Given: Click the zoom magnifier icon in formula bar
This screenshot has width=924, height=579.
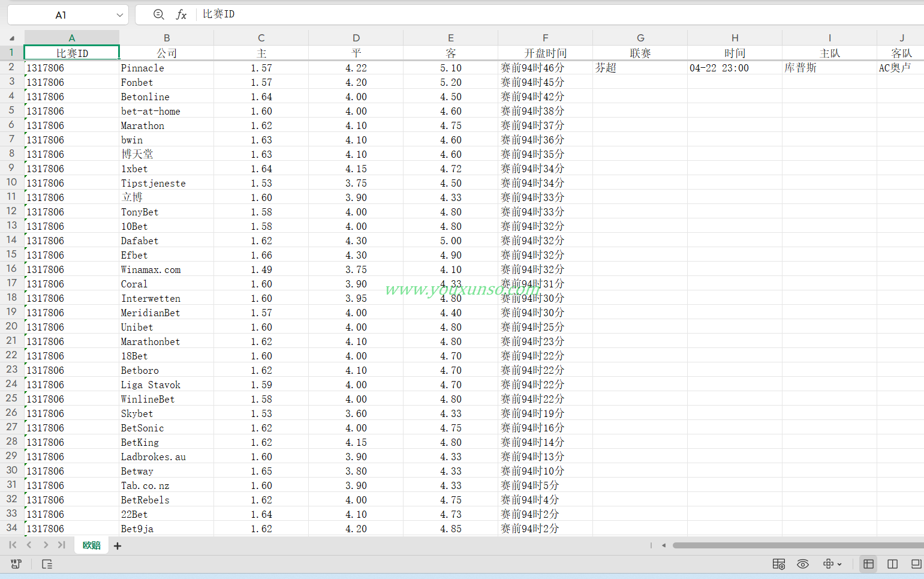Looking at the screenshot, I should pos(159,14).
